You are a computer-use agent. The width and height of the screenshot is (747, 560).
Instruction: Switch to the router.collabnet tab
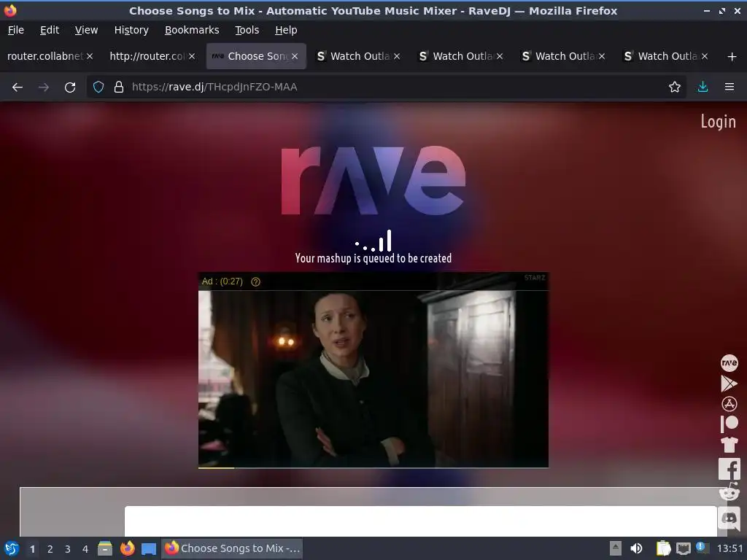(44, 57)
